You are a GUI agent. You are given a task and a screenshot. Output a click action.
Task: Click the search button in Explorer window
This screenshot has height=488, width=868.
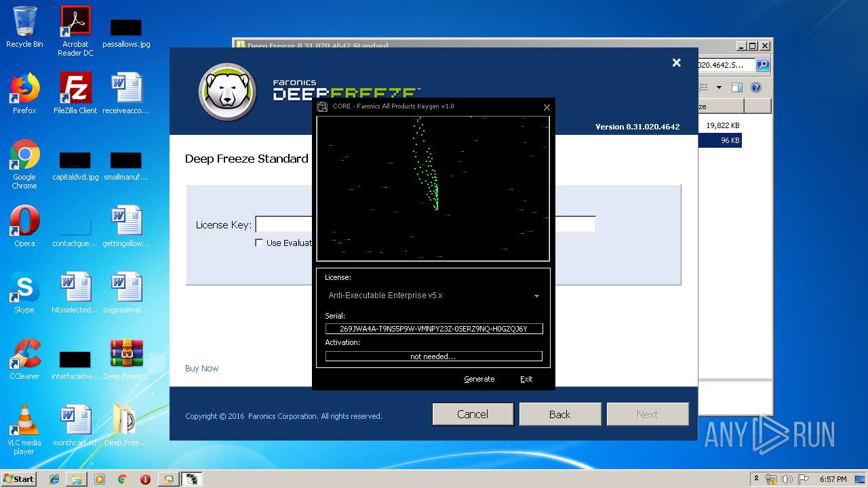tap(763, 65)
